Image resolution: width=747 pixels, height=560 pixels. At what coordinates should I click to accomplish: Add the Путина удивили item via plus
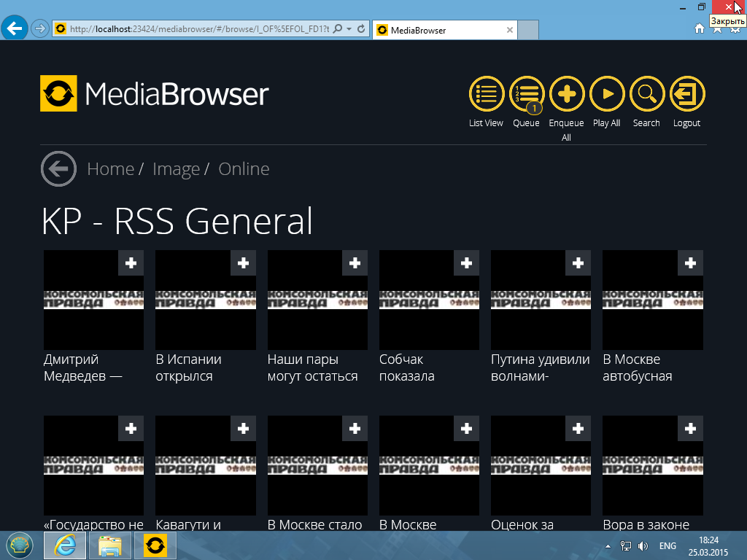578,263
